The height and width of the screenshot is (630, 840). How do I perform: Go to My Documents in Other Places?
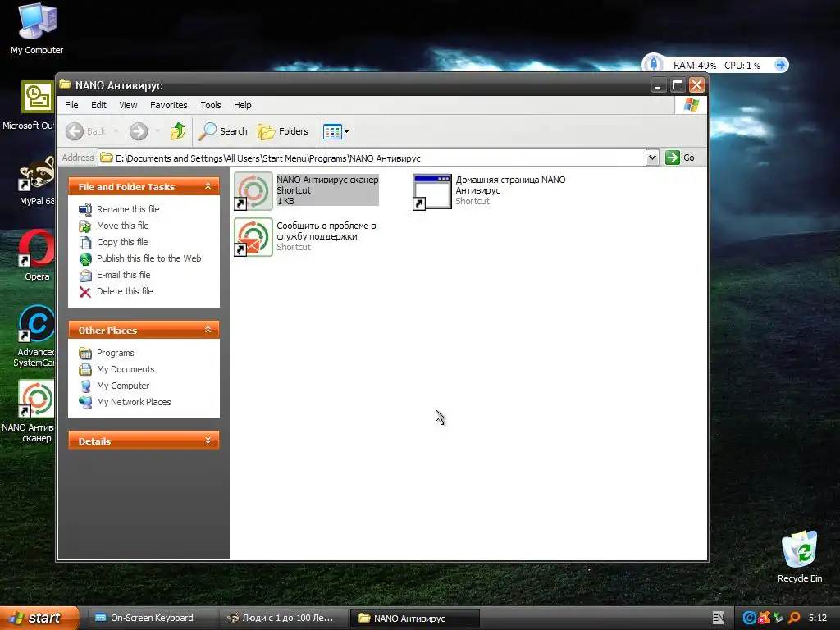coord(116,369)
